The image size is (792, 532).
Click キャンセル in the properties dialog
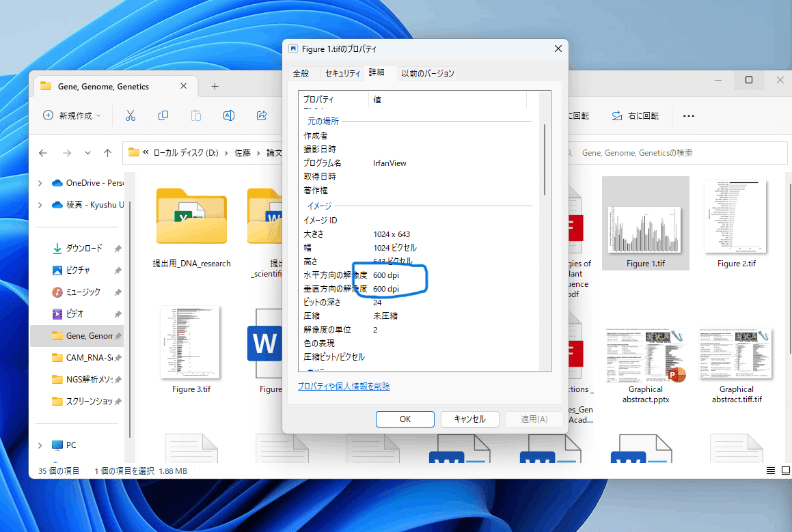pos(469,419)
